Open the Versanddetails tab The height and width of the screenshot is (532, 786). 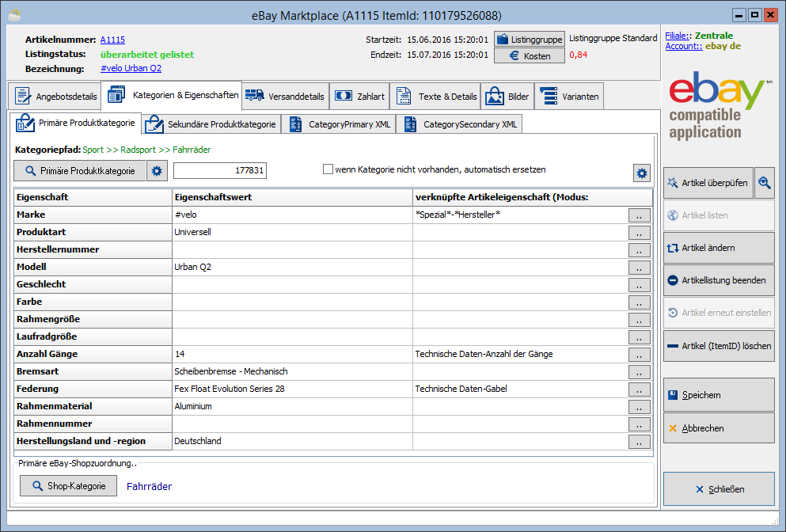click(285, 97)
